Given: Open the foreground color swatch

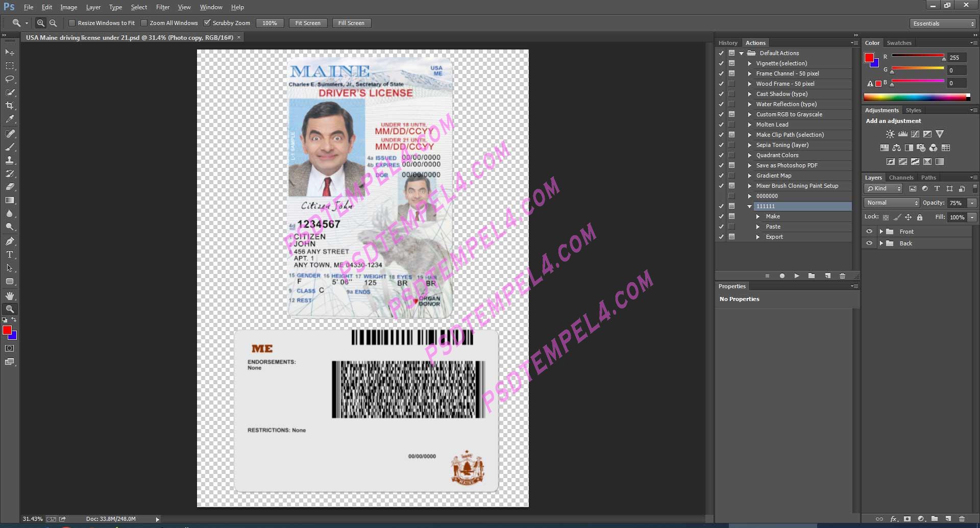Looking at the screenshot, I should [x=7, y=331].
